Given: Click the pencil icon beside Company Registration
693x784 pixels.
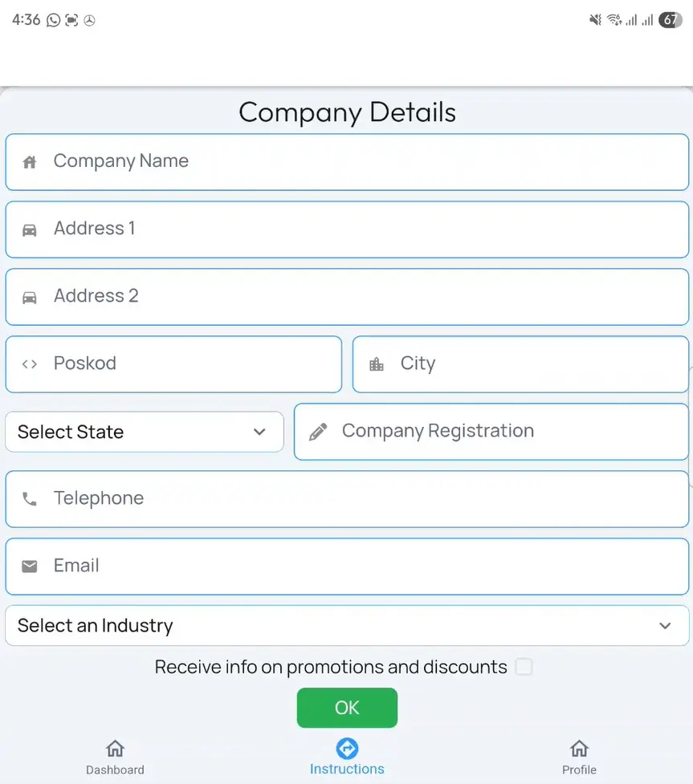Looking at the screenshot, I should tap(318, 433).
